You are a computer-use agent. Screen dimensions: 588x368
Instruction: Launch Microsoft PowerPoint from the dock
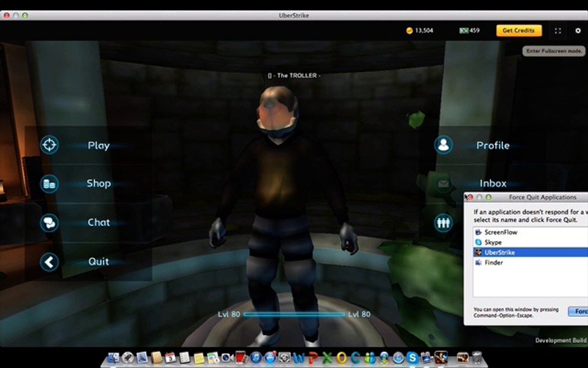pos(313,357)
